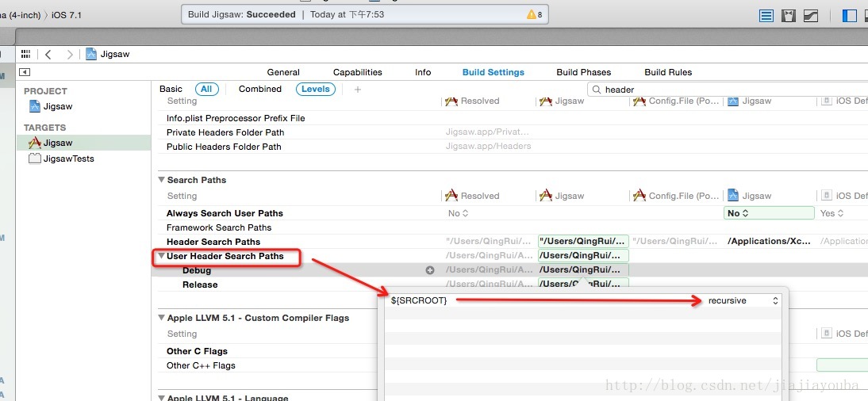Open the iOS Default Yes dropdown
This screenshot has width=868, height=401.
coord(832,213)
